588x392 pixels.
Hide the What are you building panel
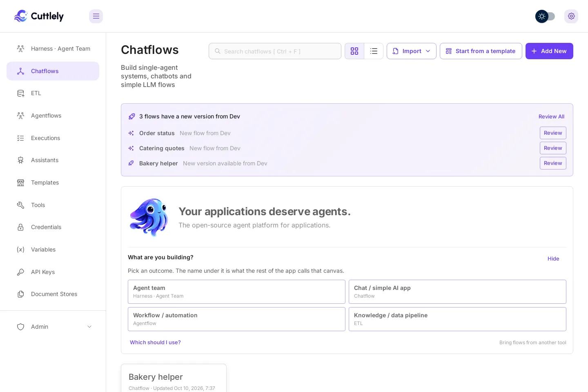tap(553, 258)
